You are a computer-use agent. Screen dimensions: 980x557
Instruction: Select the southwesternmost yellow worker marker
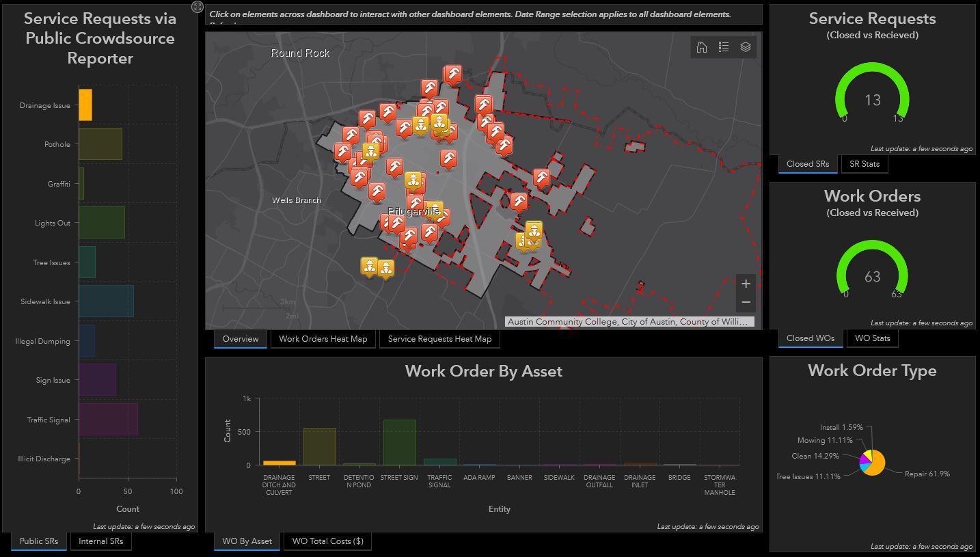tap(369, 267)
